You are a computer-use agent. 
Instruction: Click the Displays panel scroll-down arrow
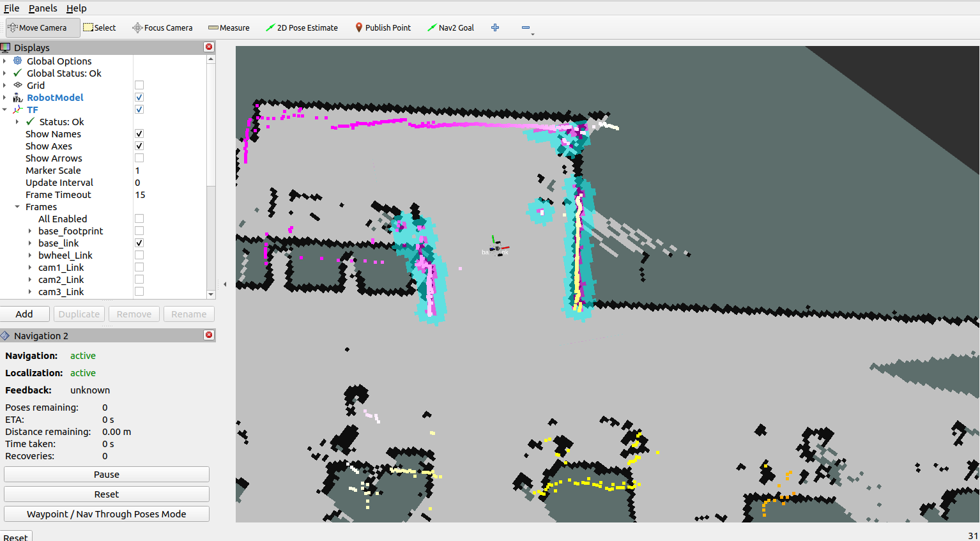click(x=211, y=294)
